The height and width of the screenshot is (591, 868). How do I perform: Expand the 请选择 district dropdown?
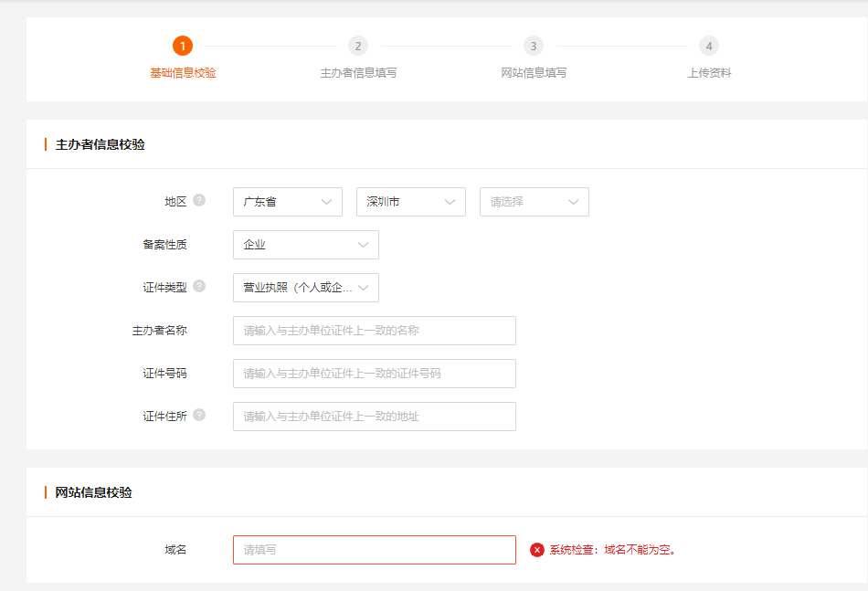534,202
